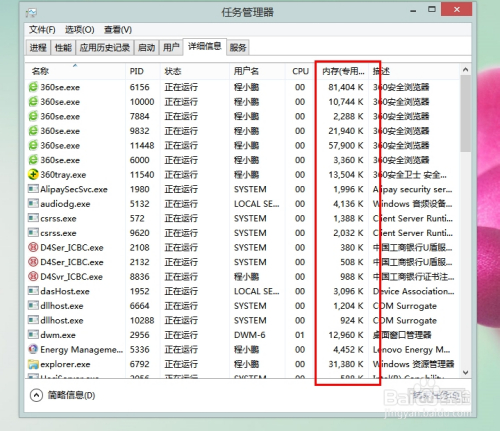Image resolution: width=500 pixels, height=431 pixels.
Task: Sort by the 用户名 column header
Action: tap(257, 71)
